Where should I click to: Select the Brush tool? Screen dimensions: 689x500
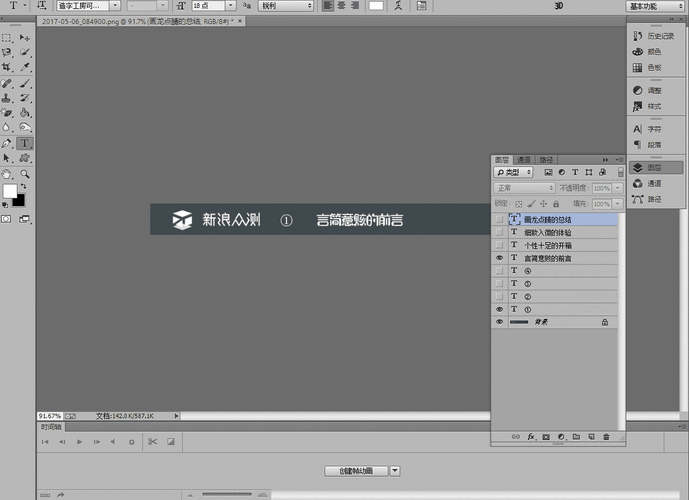[x=25, y=83]
